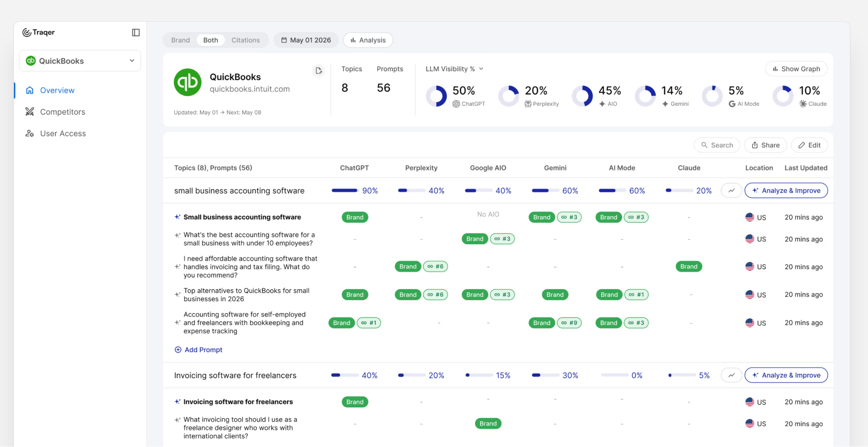The image size is (868, 447).
Task: Expand the LLM Visibility % dropdown
Action: (x=454, y=69)
